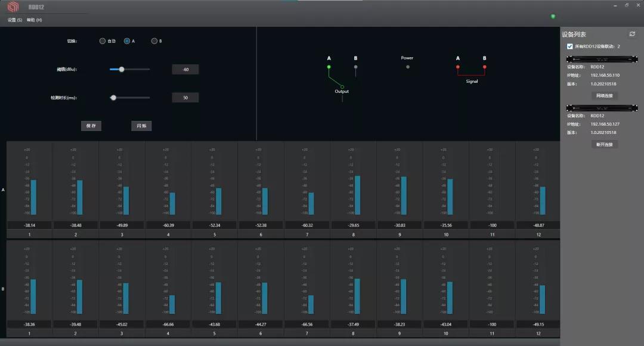644x346 pixels.
Task: Click the row B level readout -44.27
Action: click(x=261, y=325)
